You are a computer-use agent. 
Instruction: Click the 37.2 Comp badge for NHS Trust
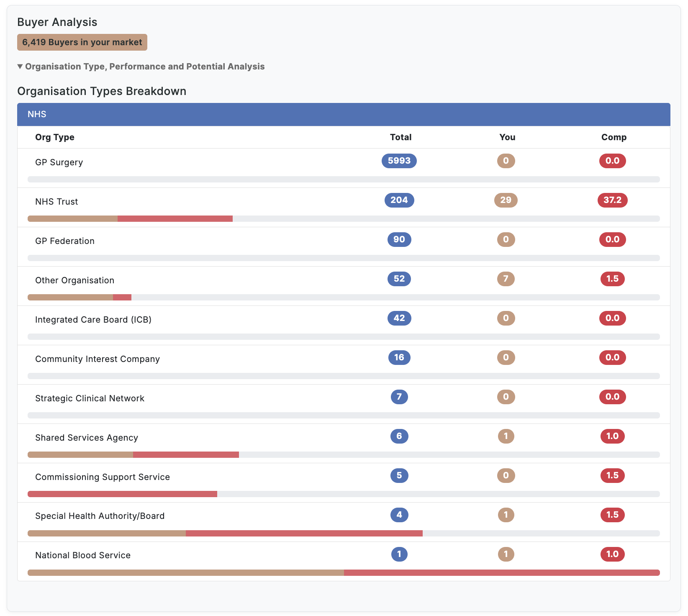tap(613, 200)
